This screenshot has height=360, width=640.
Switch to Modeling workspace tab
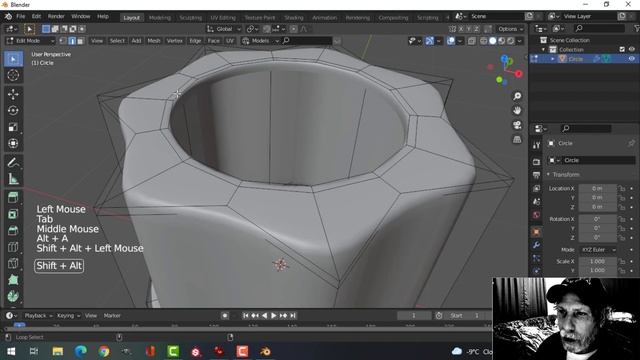pyautogui.click(x=160, y=18)
